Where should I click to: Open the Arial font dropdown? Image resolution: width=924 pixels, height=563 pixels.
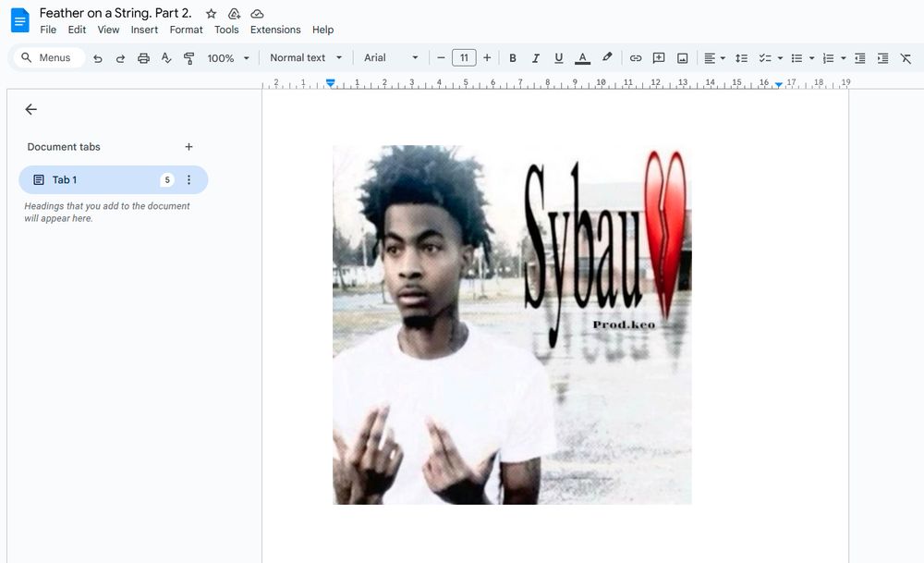pyautogui.click(x=388, y=57)
